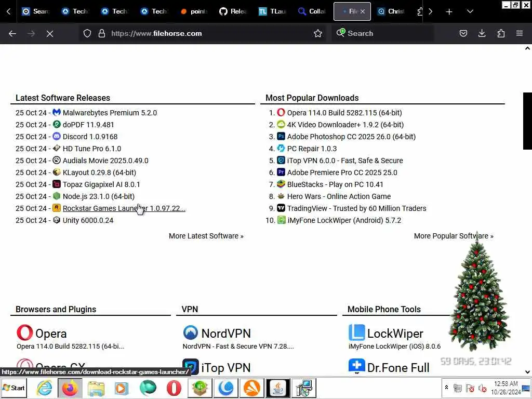Viewport: 532px width, 399px height.
Task: Open the Windows Start menu
Action: click(x=14, y=388)
